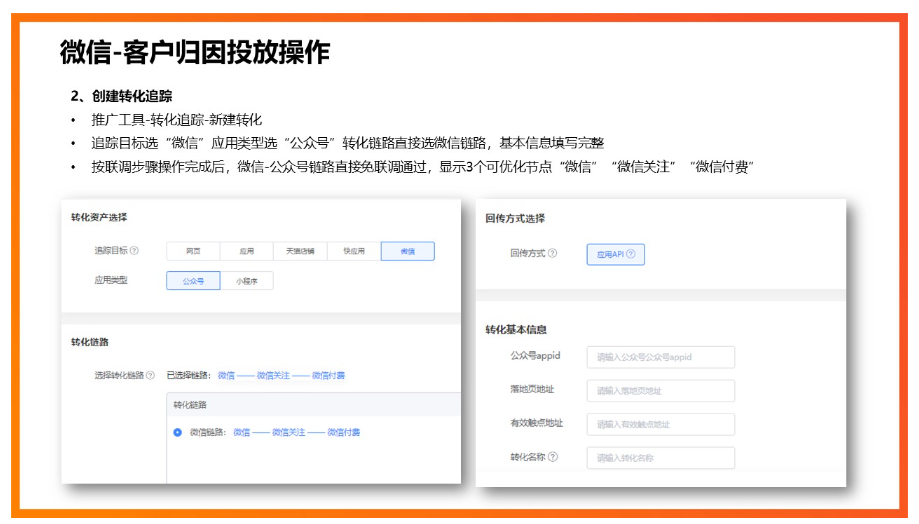919x524 pixels.
Task: Open help icon beside 选择转化链路
Action: point(151,375)
